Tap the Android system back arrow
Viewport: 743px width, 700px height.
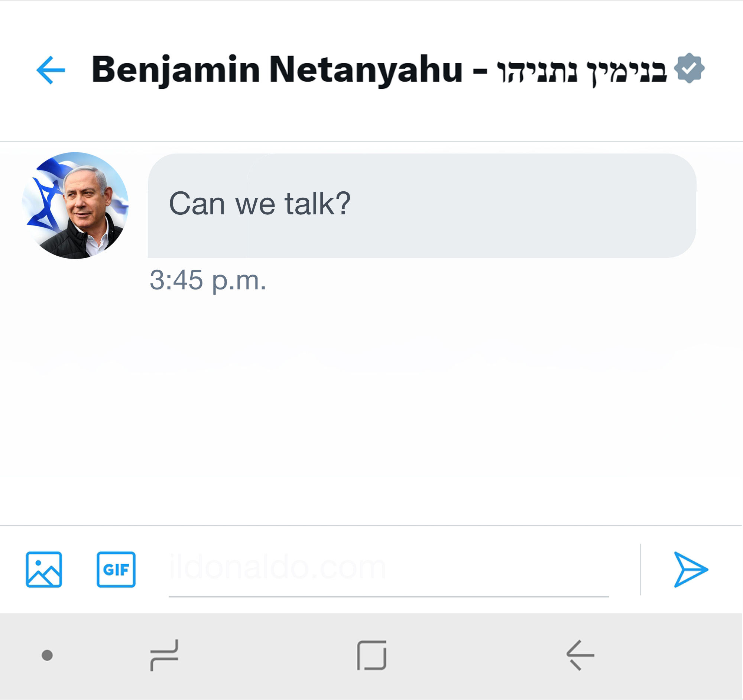(580, 655)
